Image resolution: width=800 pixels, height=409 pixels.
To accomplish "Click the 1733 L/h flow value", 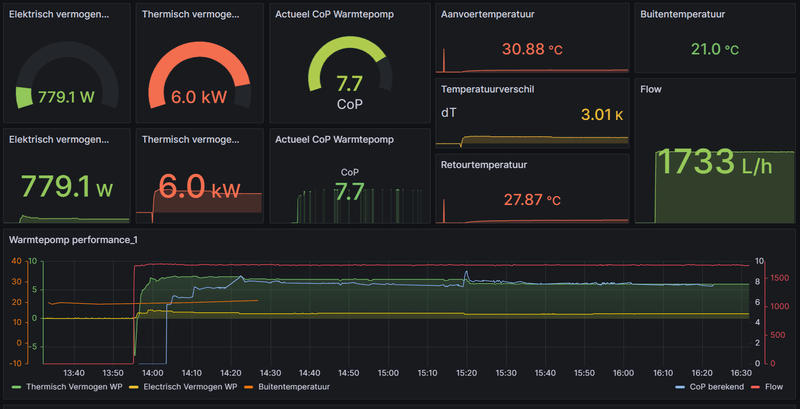I will pyautogui.click(x=714, y=162).
